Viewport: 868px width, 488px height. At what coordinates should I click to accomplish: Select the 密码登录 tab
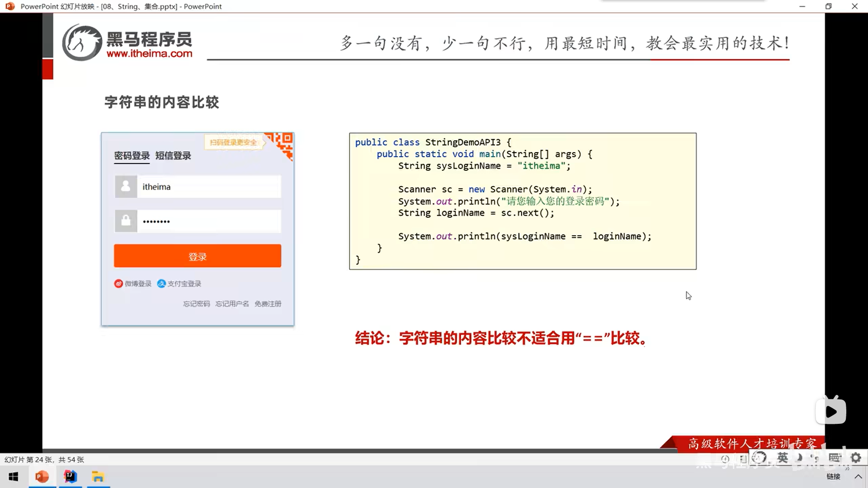point(132,156)
